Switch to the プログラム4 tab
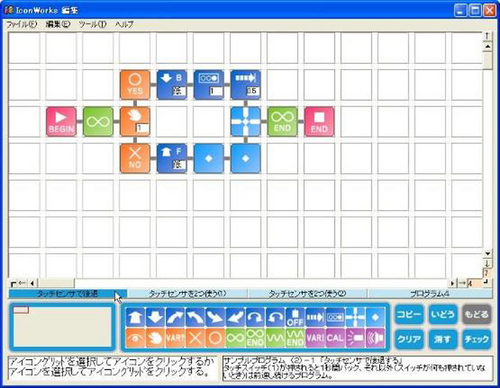 [430, 294]
